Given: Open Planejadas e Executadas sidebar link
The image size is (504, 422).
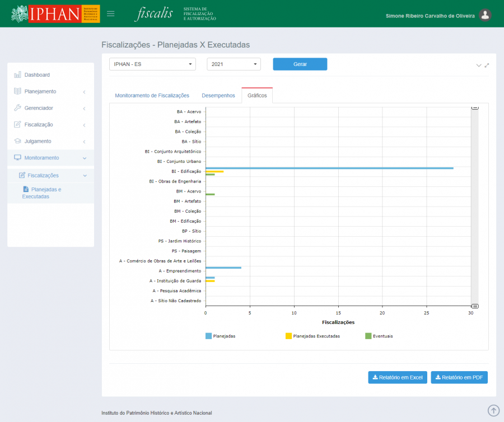Looking at the screenshot, I should (43, 193).
